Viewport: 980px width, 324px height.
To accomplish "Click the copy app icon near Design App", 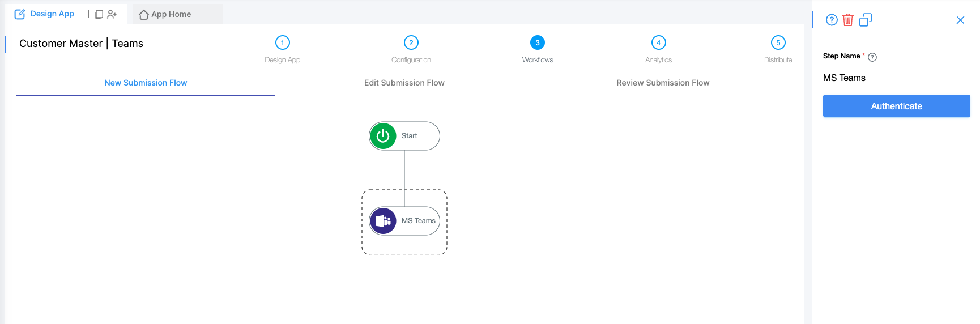I will click(x=99, y=14).
